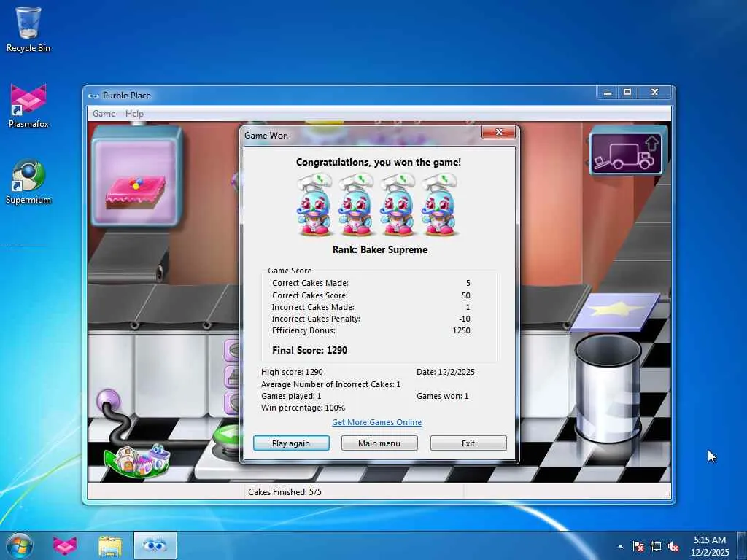The width and height of the screenshot is (747, 560).
Task: Click the metal trash can
Action: (x=608, y=388)
